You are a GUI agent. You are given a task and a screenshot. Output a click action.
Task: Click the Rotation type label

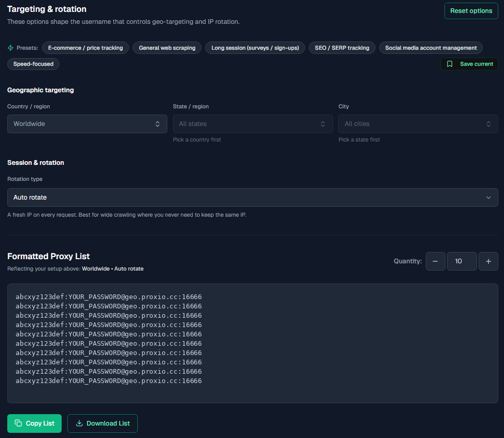point(25,179)
